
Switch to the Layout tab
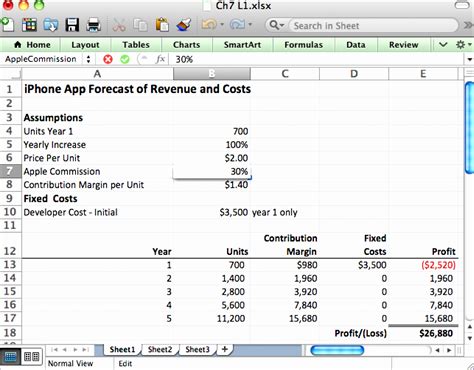tap(85, 45)
